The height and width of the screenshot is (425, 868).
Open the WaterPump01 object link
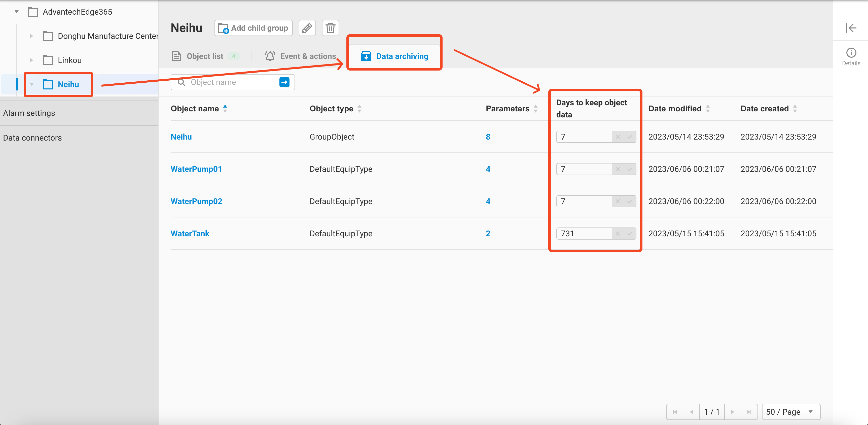point(196,169)
